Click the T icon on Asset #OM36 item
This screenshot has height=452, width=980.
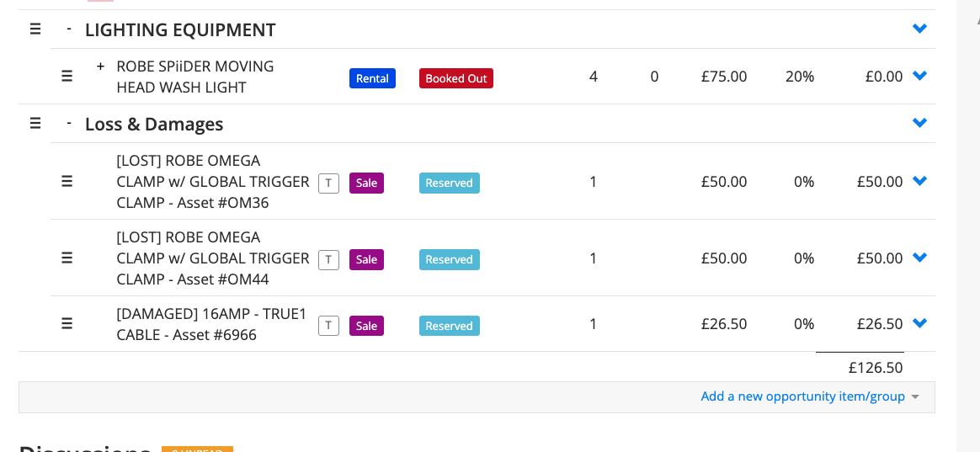tap(328, 183)
